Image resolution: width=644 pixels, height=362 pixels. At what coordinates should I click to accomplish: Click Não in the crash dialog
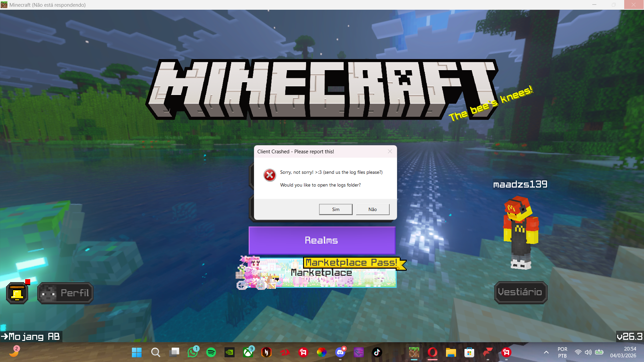373,209
